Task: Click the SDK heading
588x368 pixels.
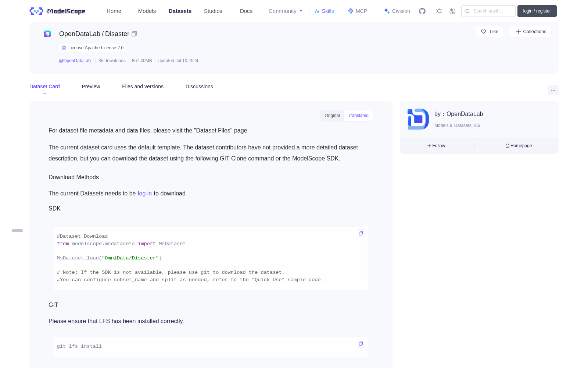Action: tap(54, 209)
